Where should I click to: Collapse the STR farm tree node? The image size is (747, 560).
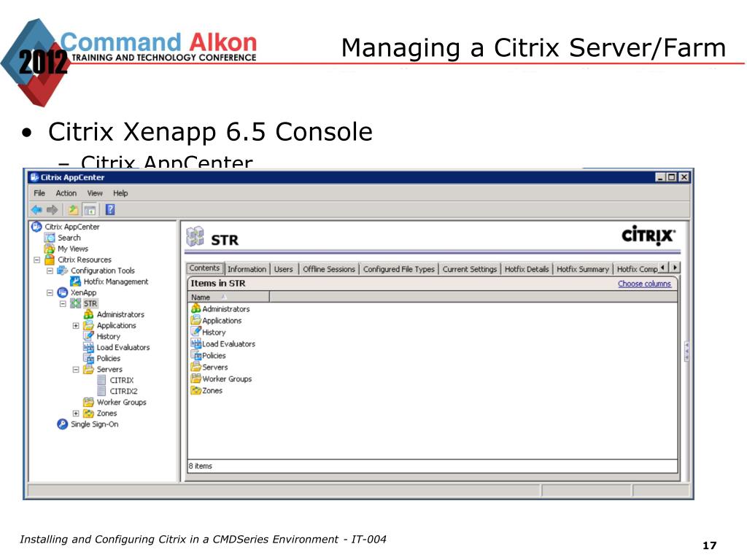pos(63,303)
